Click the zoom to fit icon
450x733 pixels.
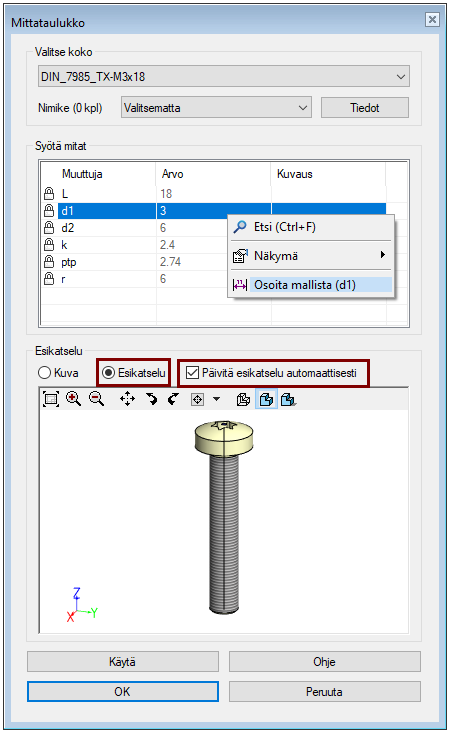[50, 399]
